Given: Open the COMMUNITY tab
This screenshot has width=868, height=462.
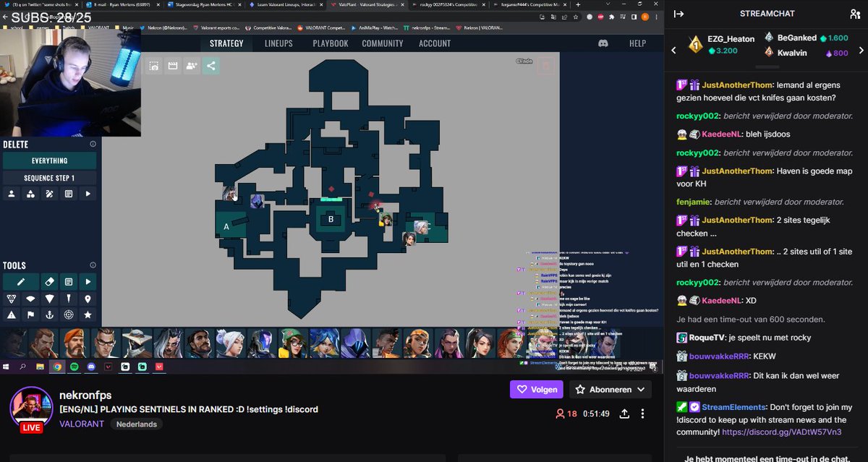Looking at the screenshot, I should [x=383, y=43].
